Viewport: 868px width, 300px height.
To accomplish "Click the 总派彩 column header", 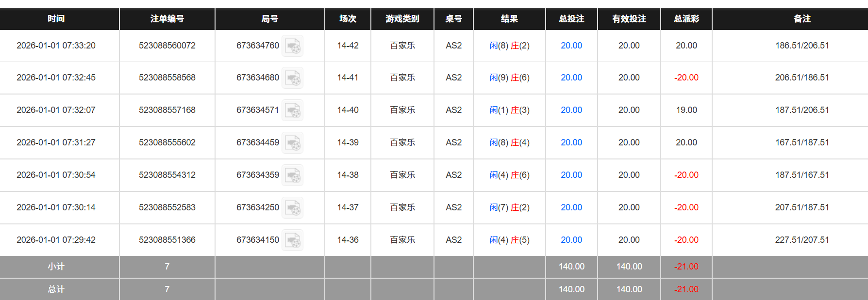I will point(685,19).
